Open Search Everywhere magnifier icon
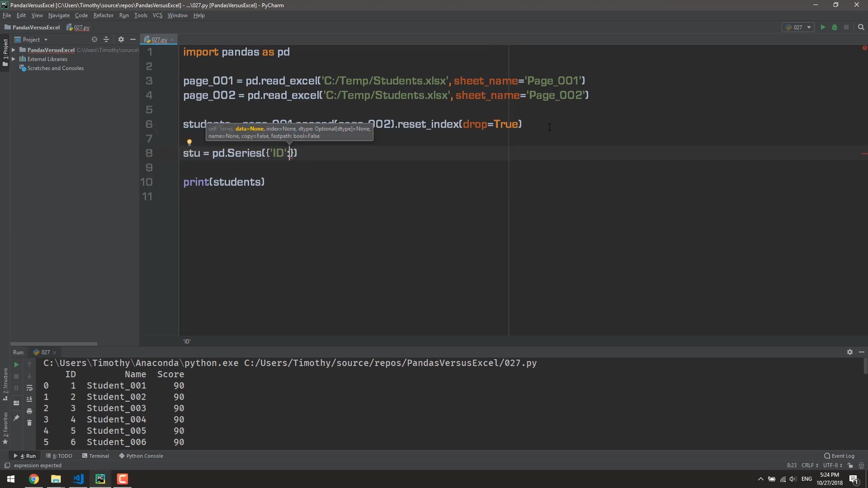Screen dimensions: 868x488 [x=861, y=27]
